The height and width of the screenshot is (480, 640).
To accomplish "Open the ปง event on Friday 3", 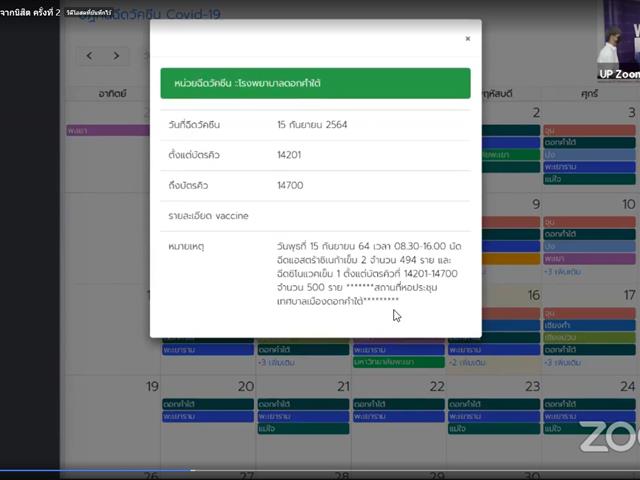I will click(x=589, y=155).
